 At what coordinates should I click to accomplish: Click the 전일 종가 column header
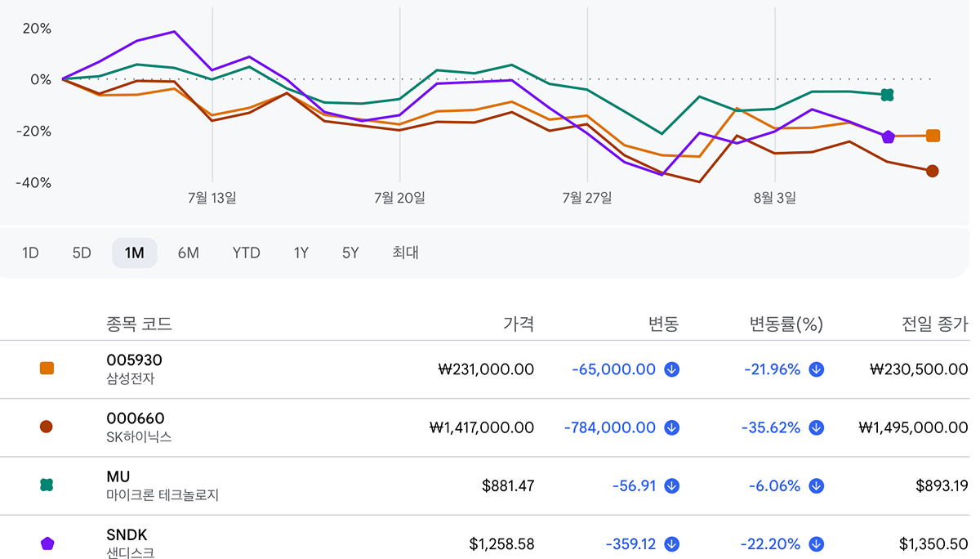coord(935,324)
